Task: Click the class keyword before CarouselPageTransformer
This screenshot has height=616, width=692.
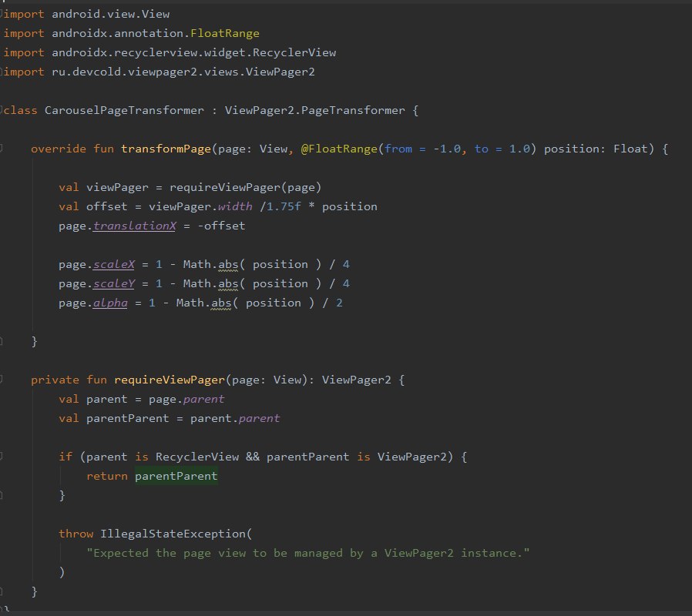Action: coord(20,110)
